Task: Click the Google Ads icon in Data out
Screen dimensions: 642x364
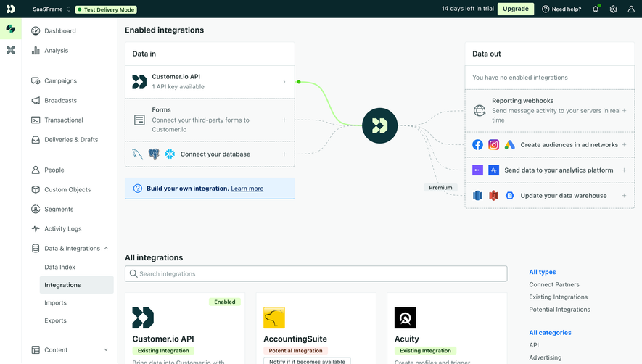Action: click(x=509, y=144)
